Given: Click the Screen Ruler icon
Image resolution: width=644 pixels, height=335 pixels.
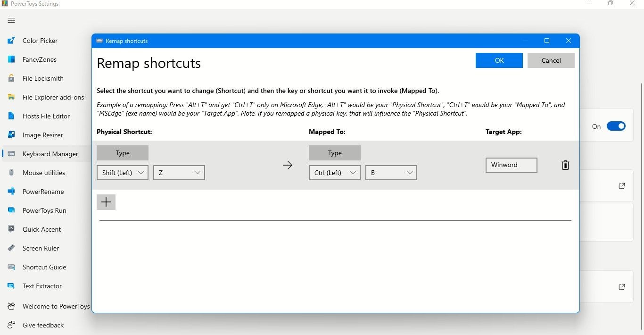Looking at the screenshot, I should tap(11, 248).
